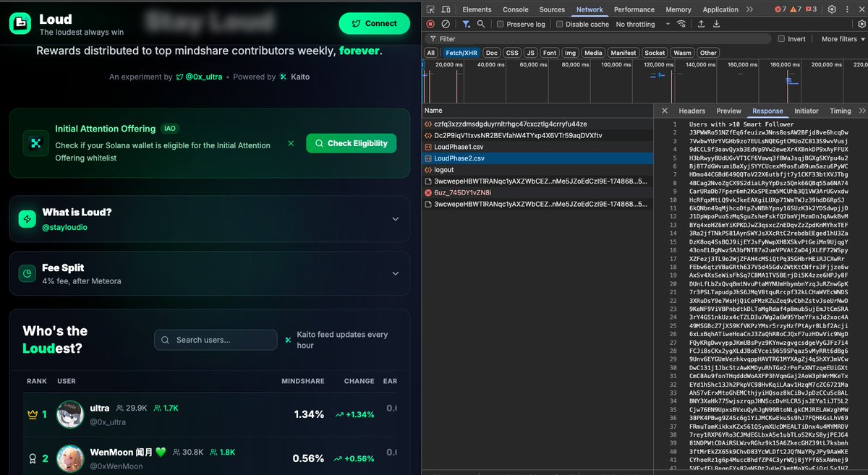Click the 3 issues indicator

(812, 9)
